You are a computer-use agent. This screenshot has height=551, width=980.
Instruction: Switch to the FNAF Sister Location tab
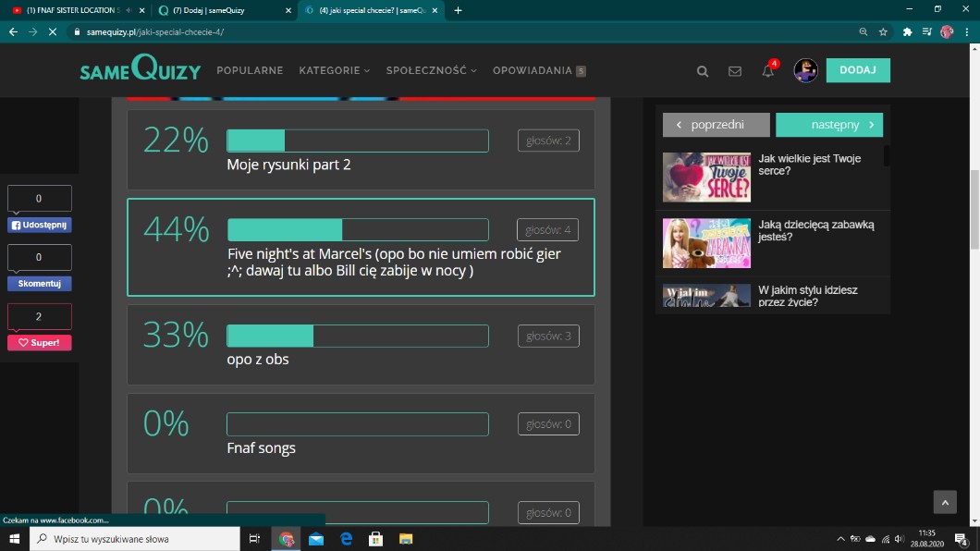[72, 10]
